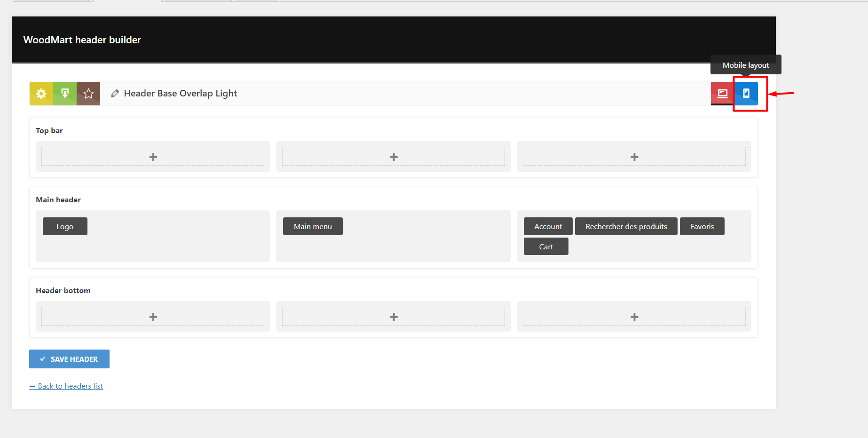868x438 pixels.
Task: Select the Favoris element
Action: click(702, 226)
